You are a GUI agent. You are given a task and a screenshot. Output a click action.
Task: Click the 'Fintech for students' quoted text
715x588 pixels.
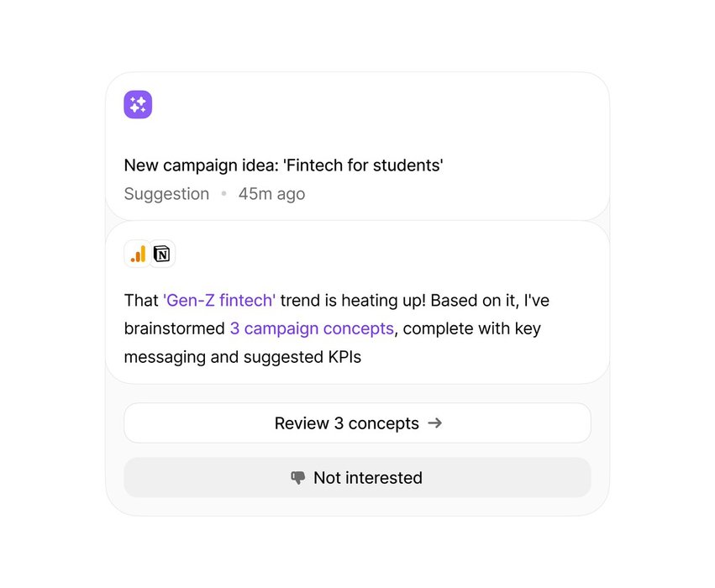pyautogui.click(x=363, y=165)
